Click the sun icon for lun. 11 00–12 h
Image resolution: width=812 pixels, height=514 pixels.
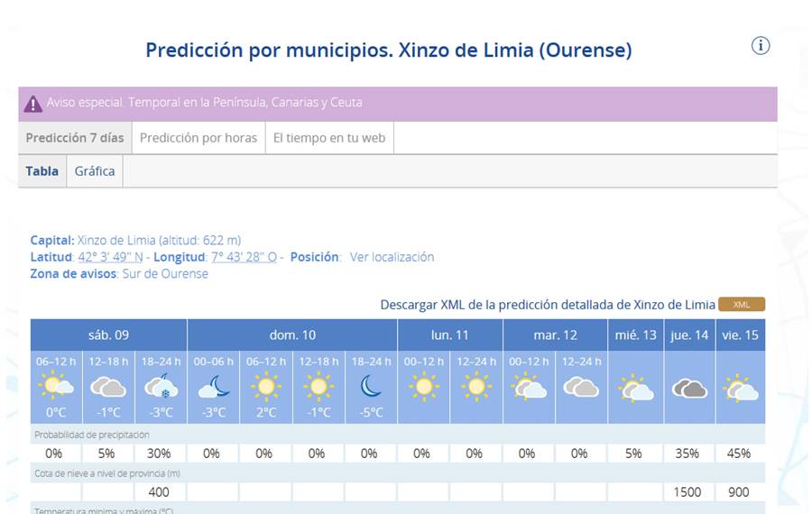click(424, 386)
